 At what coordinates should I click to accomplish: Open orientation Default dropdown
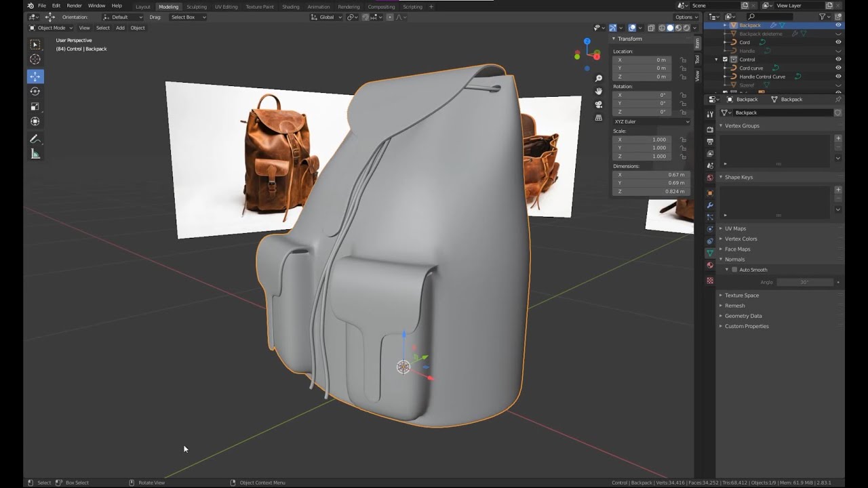pos(122,17)
